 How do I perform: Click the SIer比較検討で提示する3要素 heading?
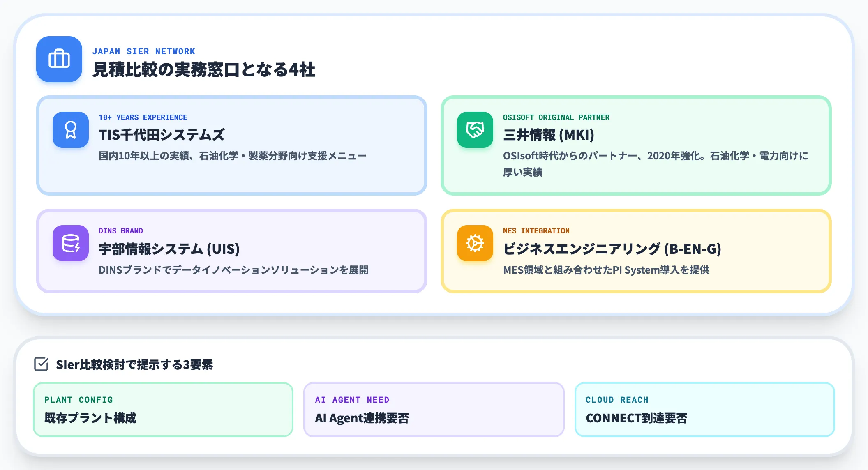pos(134,364)
